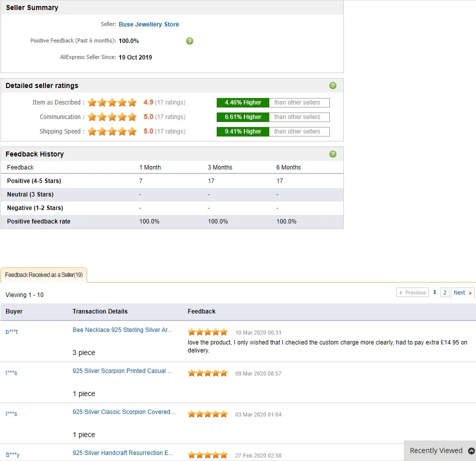This screenshot has width=476, height=461.
Task: Click the Communication star rating
Action: point(112,117)
